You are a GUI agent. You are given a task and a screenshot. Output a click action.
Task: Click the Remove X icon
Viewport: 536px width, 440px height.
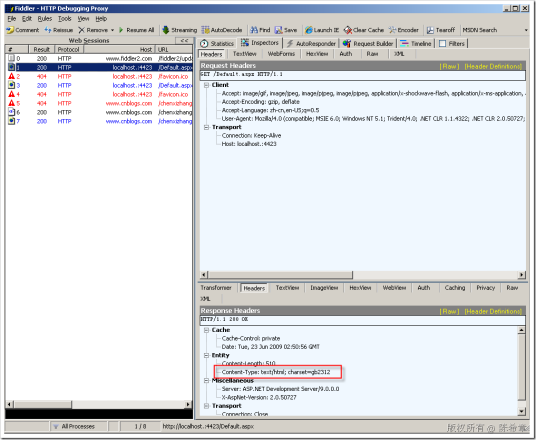(81, 30)
